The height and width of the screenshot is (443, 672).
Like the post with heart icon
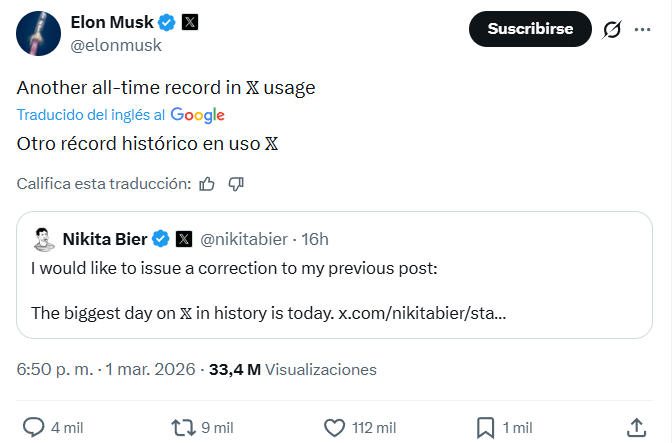click(335, 427)
